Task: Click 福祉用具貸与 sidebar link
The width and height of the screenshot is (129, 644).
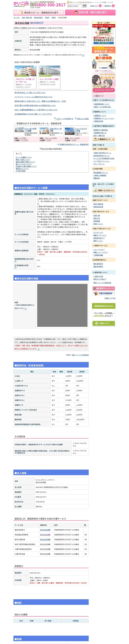Action: pyautogui.click(x=98, y=264)
